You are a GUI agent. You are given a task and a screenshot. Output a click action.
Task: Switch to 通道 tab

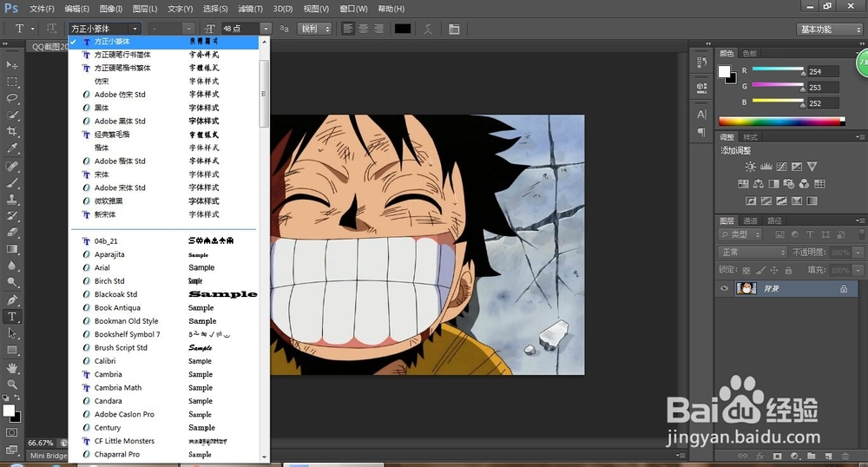751,220
